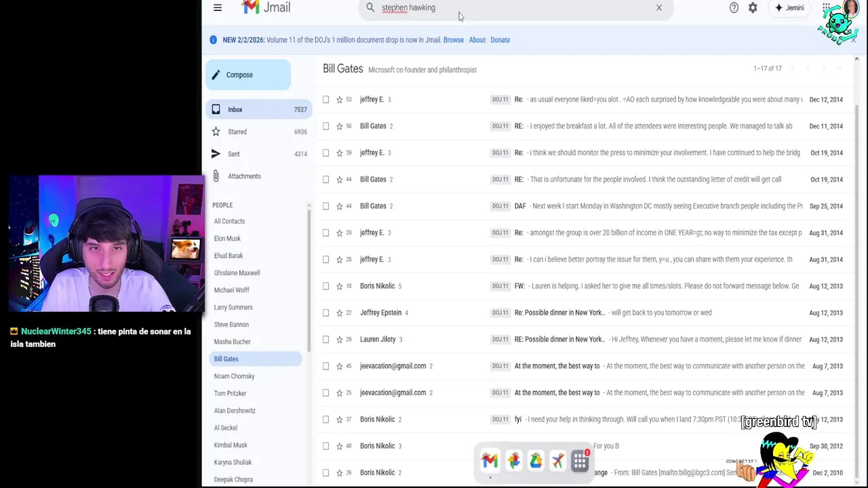This screenshot has width=868, height=488.
Task: Tick checkbox of Dec 12, 2014 email
Action: coord(325,100)
